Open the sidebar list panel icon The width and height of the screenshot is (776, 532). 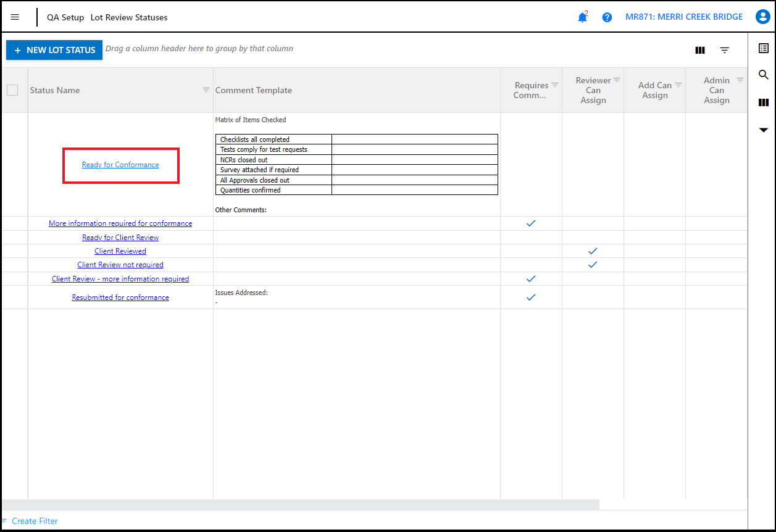[x=764, y=48]
